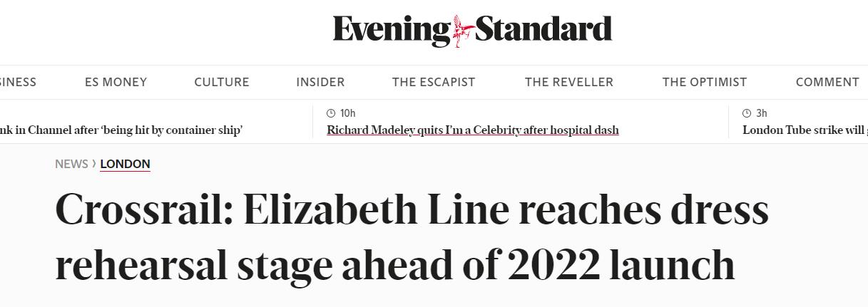The height and width of the screenshot is (307, 868).
Task: Click the 3h timestamp label
Action: (762, 113)
